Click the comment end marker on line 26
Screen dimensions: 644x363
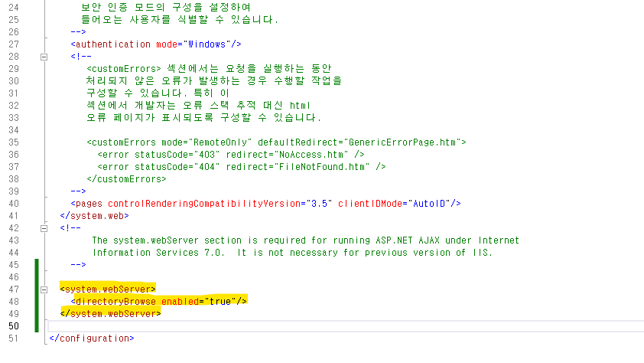point(78,31)
